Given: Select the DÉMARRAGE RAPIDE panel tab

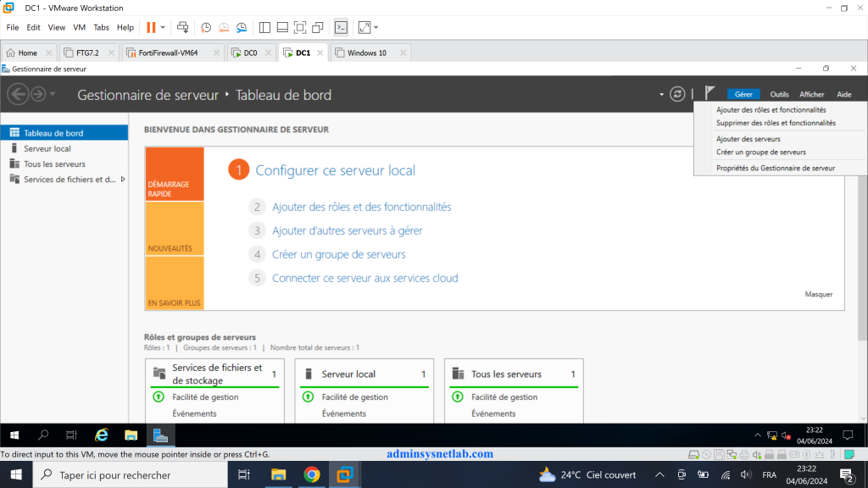Looking at the screenshot, I should pyautogui.click(x=175, y=174).
